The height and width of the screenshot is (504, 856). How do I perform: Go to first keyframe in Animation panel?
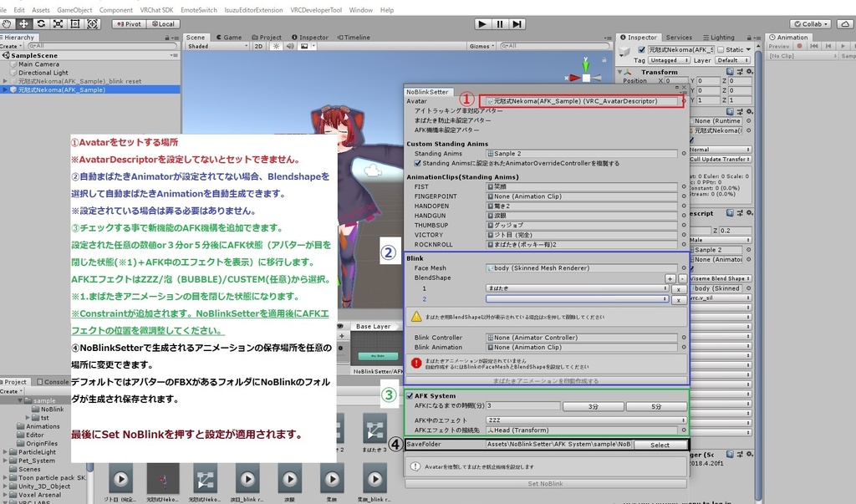coord(814,47)
